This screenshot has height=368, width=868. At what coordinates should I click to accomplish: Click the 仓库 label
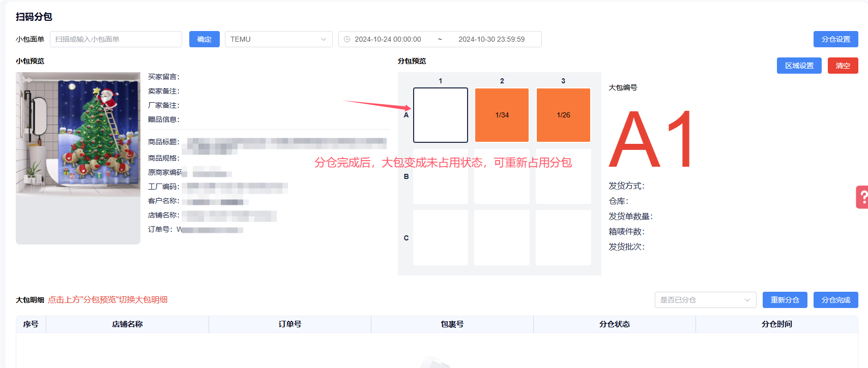618,201
